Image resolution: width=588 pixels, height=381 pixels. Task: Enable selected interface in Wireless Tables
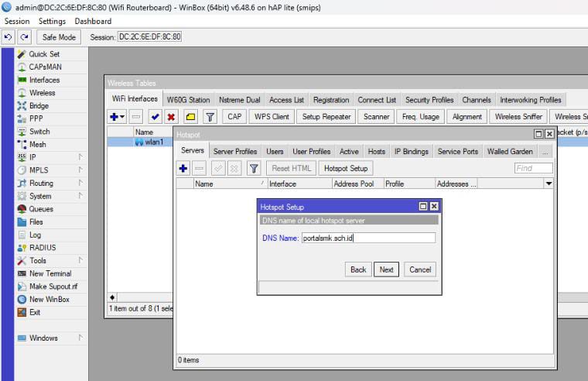(x=155, y=117)
